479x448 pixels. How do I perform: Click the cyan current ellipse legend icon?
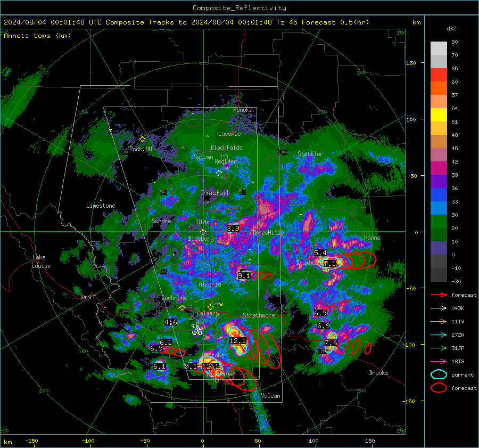click(x=439, y=374)
